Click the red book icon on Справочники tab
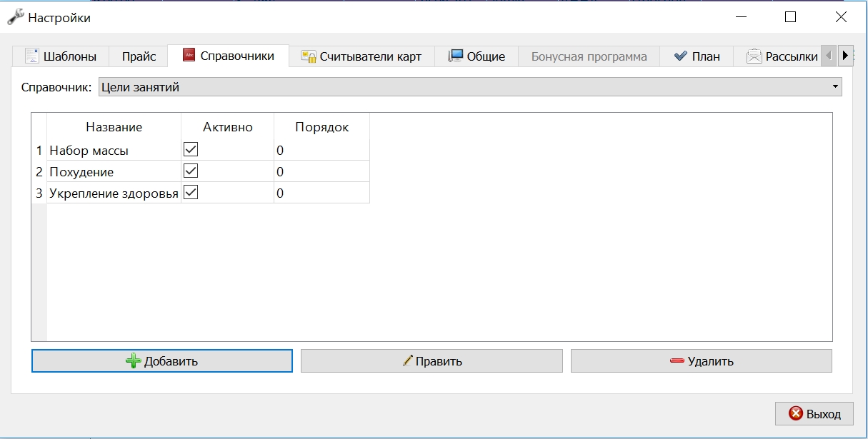This screenshot has height=439, width=868. tap(189, 55)
